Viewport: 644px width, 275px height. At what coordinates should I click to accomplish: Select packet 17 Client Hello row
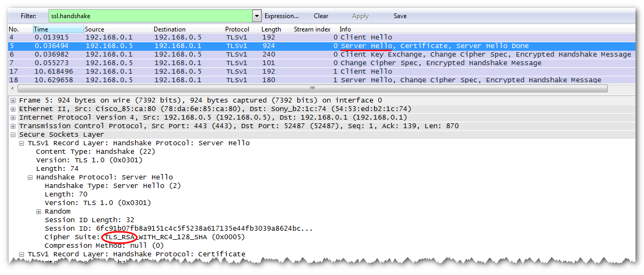(322, 72)
